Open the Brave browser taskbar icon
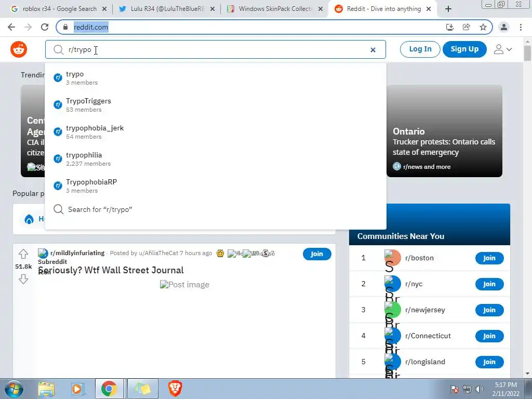532x399 pixels. tap(175, 389)
